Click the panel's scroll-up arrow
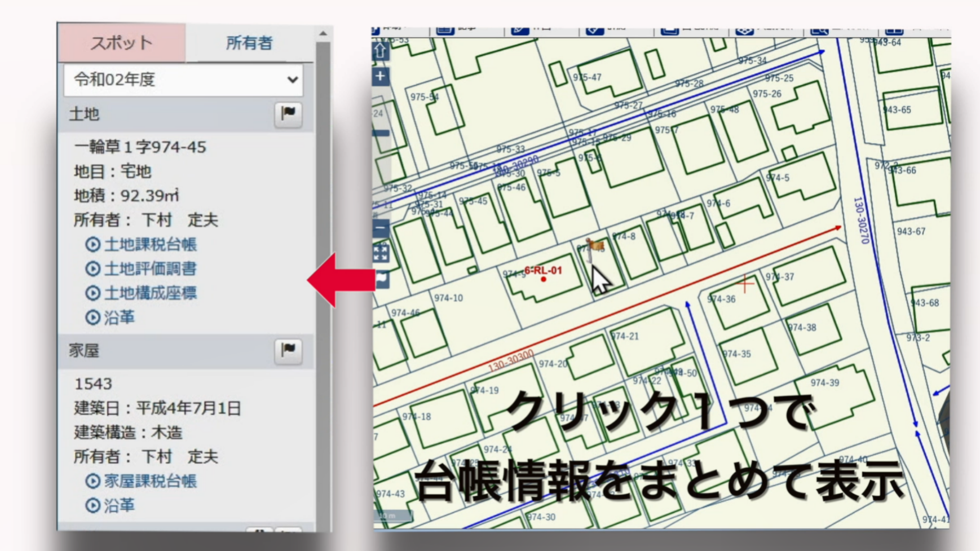The image size is (980, 551). [x=323, y=34]
